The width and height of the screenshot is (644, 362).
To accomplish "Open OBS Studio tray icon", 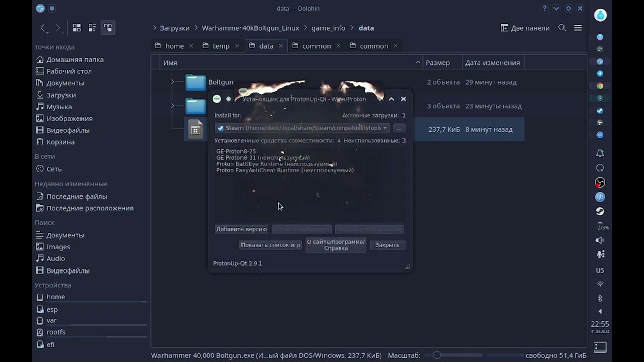I will pos(600,182).
